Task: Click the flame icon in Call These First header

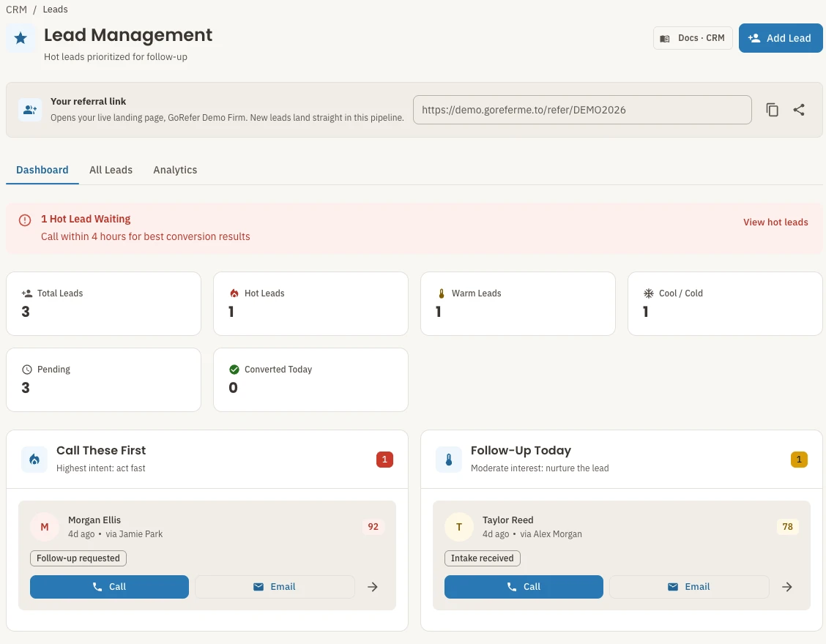Action: [34, 459]
